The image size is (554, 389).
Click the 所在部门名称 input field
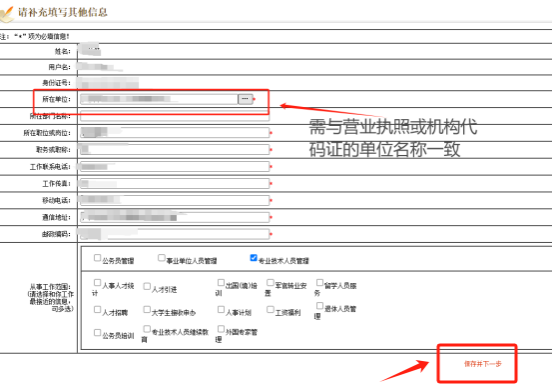[x=175, y=116]
